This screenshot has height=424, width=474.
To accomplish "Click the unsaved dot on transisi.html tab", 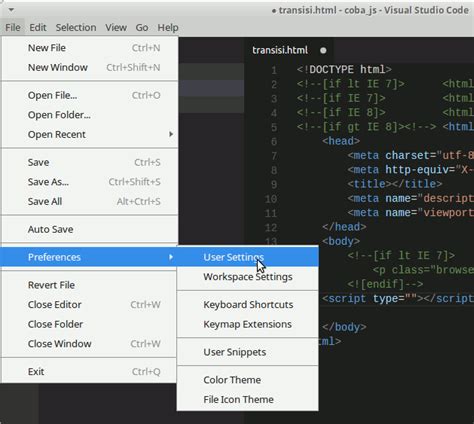I will pyautogui.click(x=323, y=51).
